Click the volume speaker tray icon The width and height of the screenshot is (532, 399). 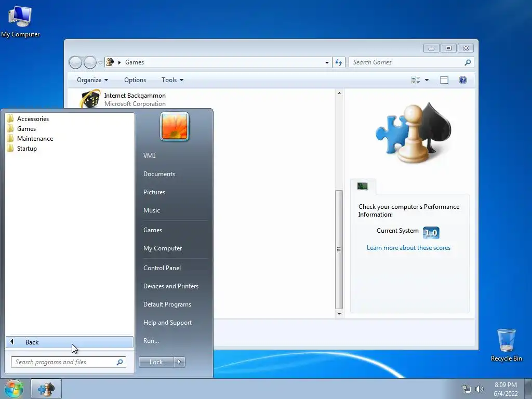click(479, 389)
